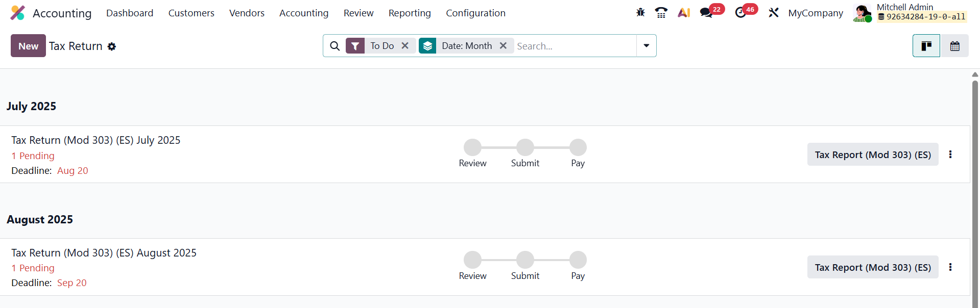Click the New button
This screenshot has height=308, width=980.
click(28, 46)
